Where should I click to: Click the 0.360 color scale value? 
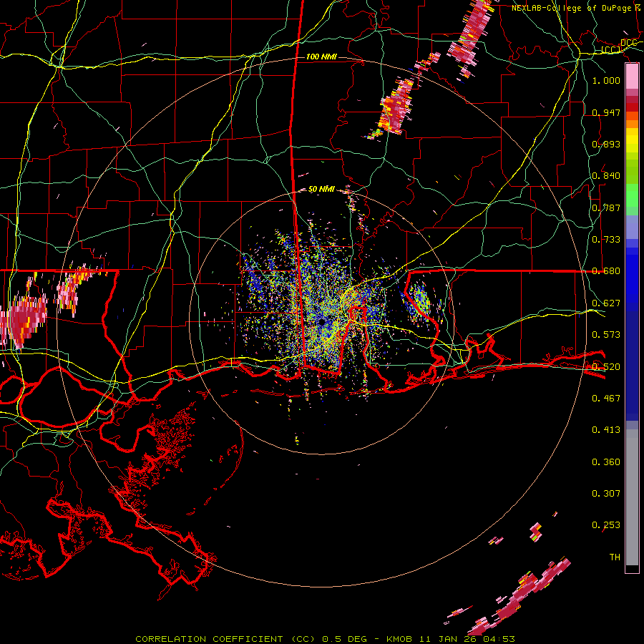pos(606,462)
